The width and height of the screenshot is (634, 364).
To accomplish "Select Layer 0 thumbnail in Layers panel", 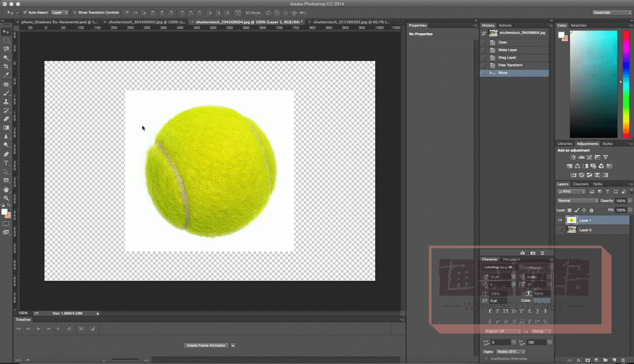I will coord(571,230).
